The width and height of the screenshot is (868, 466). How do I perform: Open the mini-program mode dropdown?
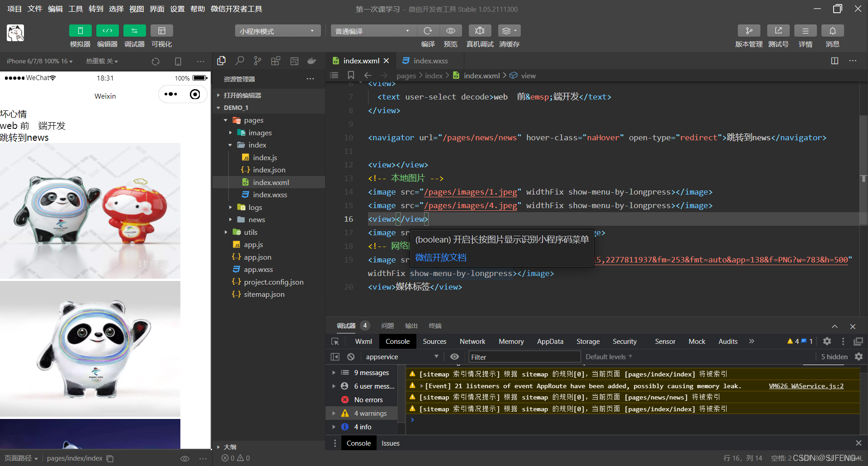[x=278, y=31]
